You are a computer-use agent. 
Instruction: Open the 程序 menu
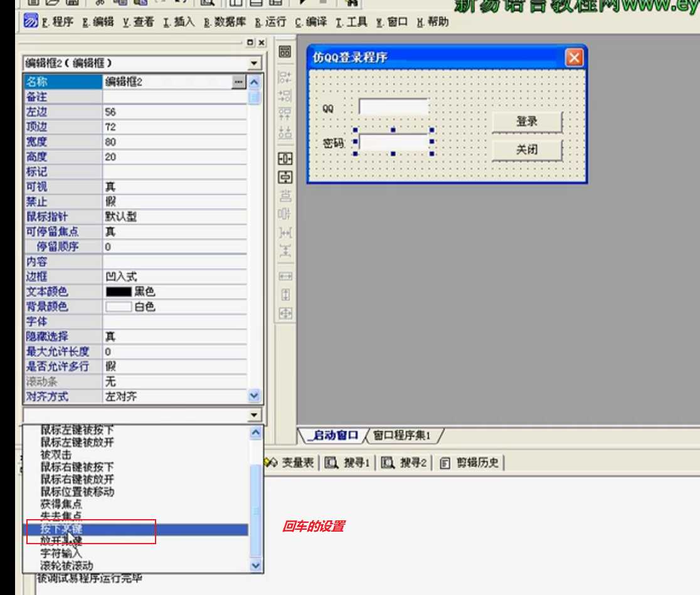coord(58,21)
